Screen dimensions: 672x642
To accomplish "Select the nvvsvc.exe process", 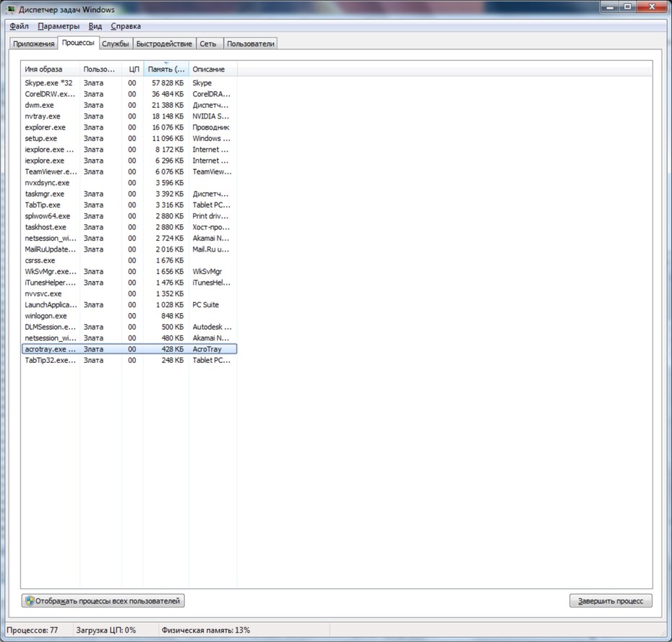I will point(129,294).
